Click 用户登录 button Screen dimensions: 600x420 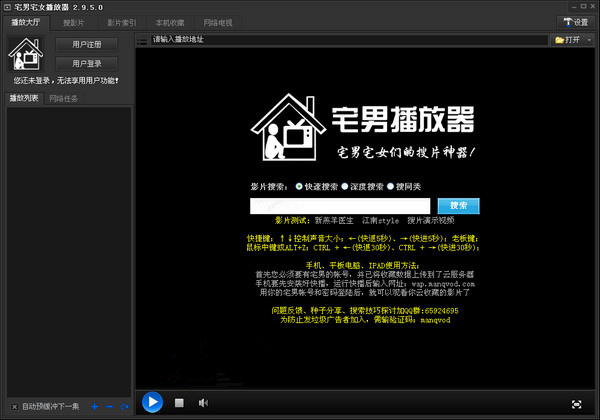[87, 63]
